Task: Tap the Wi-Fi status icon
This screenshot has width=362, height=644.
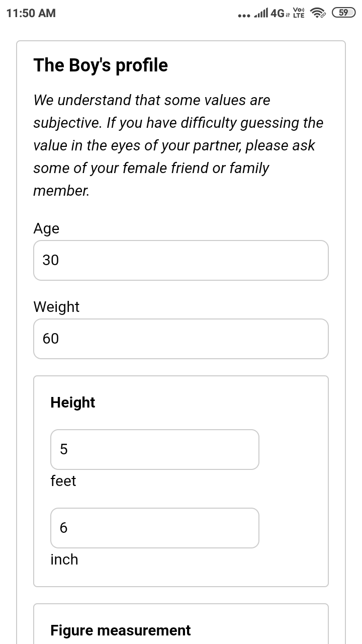Action: pos(318,13)
